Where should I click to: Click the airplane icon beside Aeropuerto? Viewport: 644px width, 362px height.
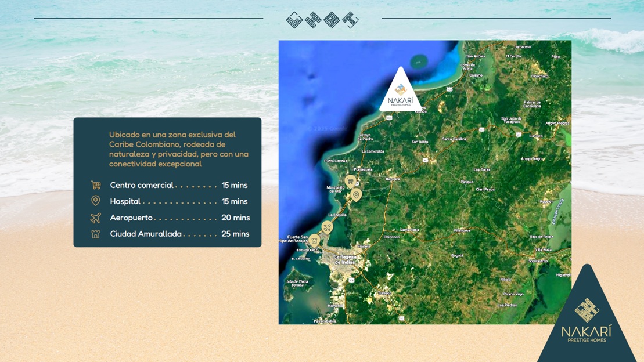95,218
